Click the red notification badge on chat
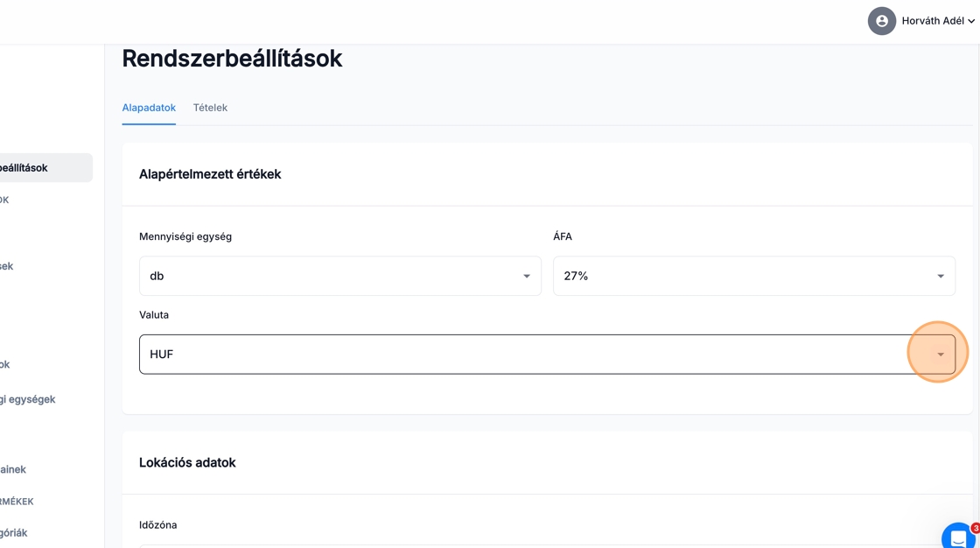Viewport: 980px width, 548px height. (x=975, y=528)
